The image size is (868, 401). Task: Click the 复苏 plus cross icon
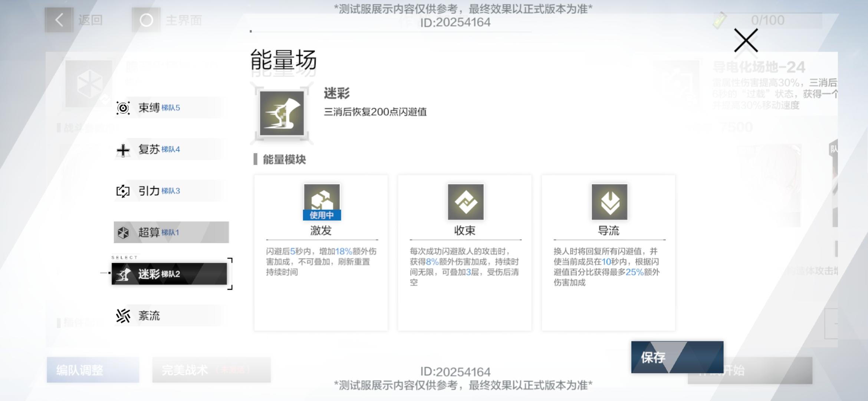pyautogui.click(x=123, y=150)
